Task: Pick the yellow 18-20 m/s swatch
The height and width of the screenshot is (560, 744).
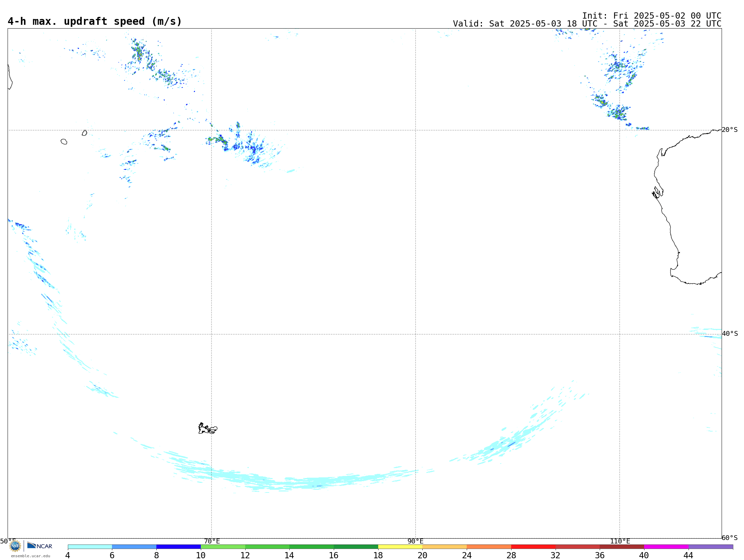Action: pos(400,547)
